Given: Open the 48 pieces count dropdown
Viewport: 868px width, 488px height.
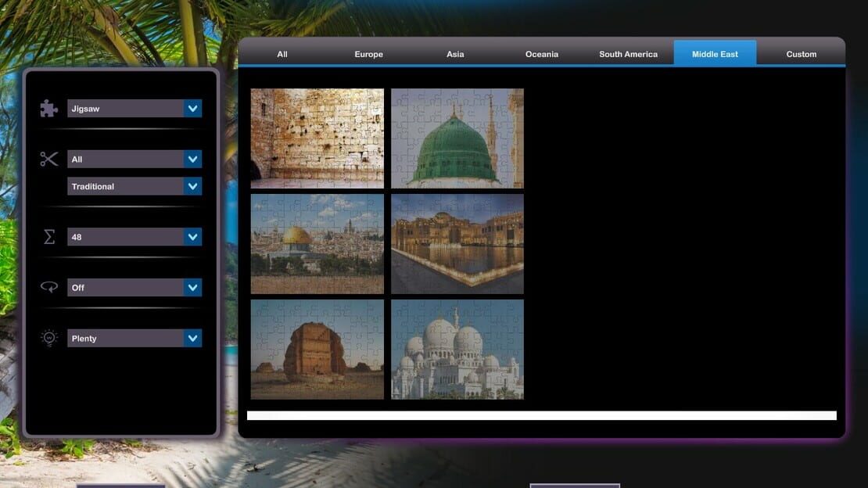Looking at the screenshot, I should coord(135,237).
